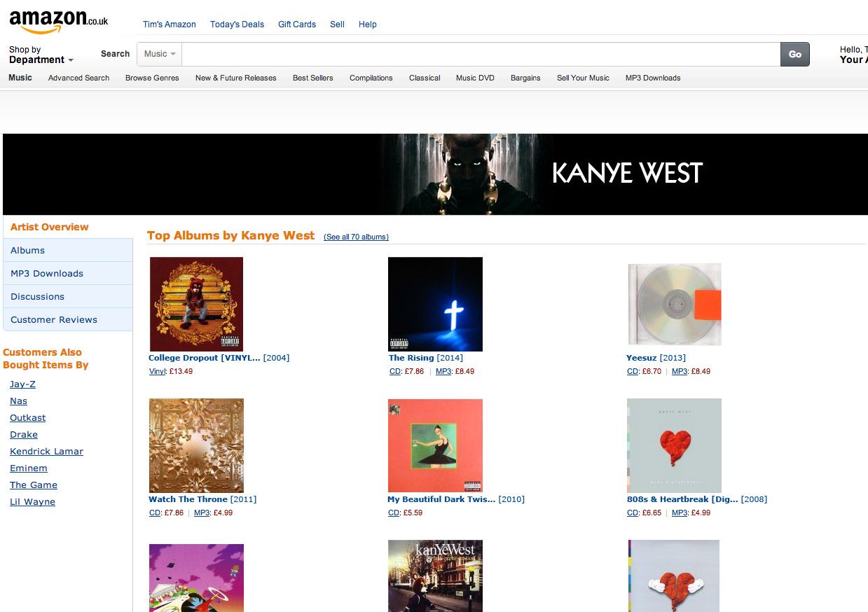Open the College Dropout album cover
Screen dimensions: 868x612
[196, 304]
